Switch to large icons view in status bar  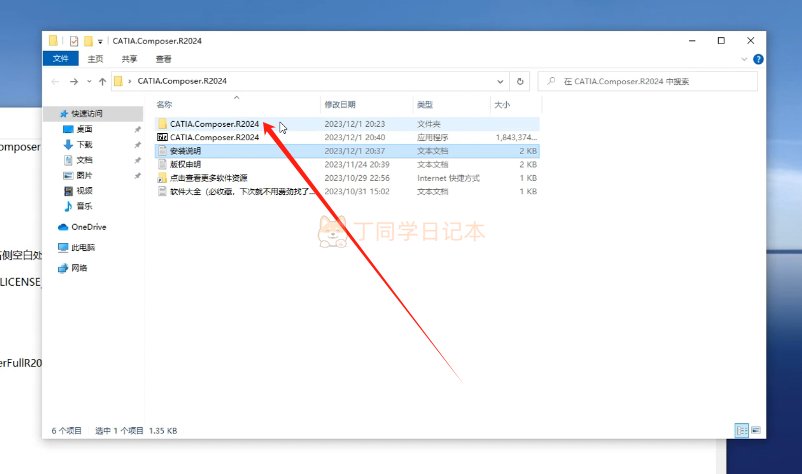pyautogui.click(x=757, y=430)
